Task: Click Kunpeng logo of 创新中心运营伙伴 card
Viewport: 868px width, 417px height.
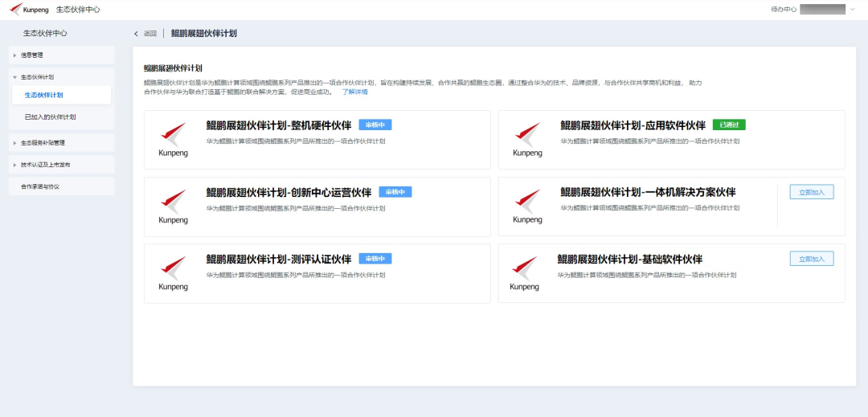Action: coord(174,206)
